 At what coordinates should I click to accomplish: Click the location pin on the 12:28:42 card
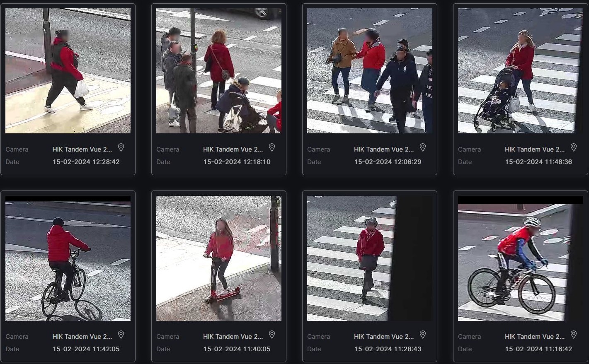(121, 147)
